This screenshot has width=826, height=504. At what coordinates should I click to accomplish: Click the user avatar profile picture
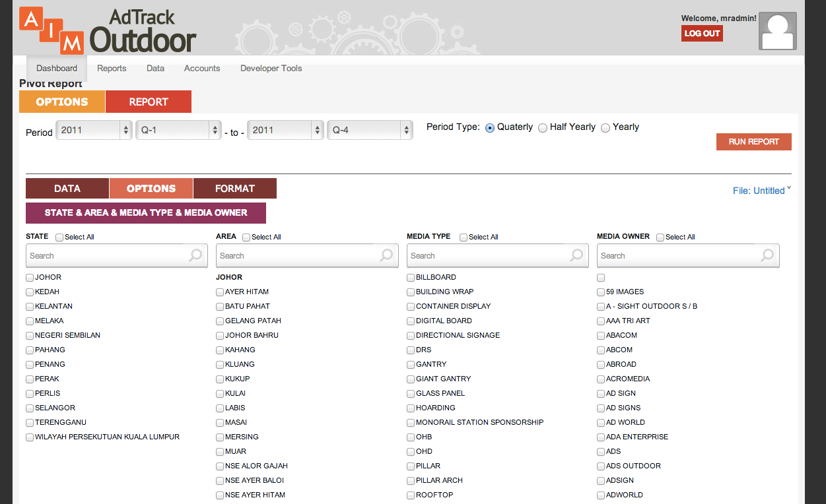(777, 31)
